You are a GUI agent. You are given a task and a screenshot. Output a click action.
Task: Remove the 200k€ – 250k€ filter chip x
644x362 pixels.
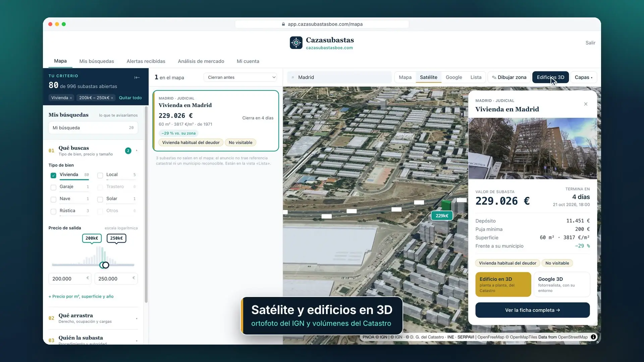pos(112,98)
